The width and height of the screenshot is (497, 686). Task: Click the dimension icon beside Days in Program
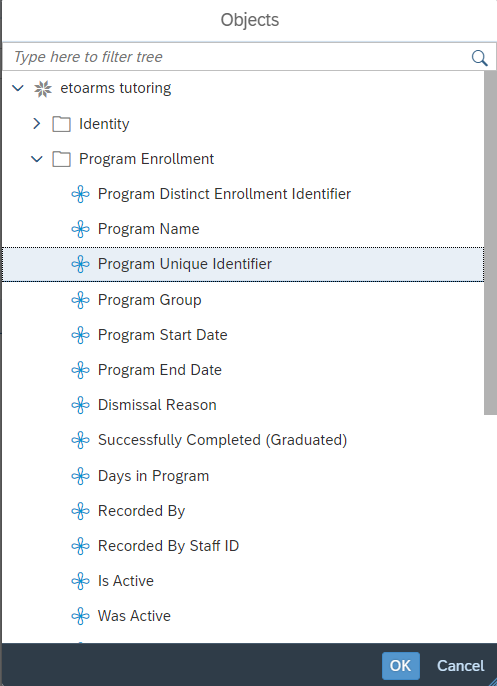tap(80, 476)
